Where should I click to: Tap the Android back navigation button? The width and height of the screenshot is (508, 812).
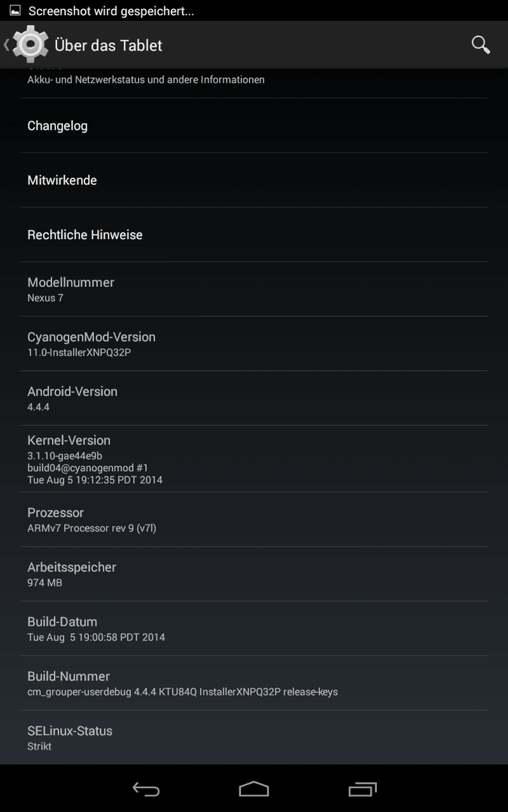[x=146, y=789]
